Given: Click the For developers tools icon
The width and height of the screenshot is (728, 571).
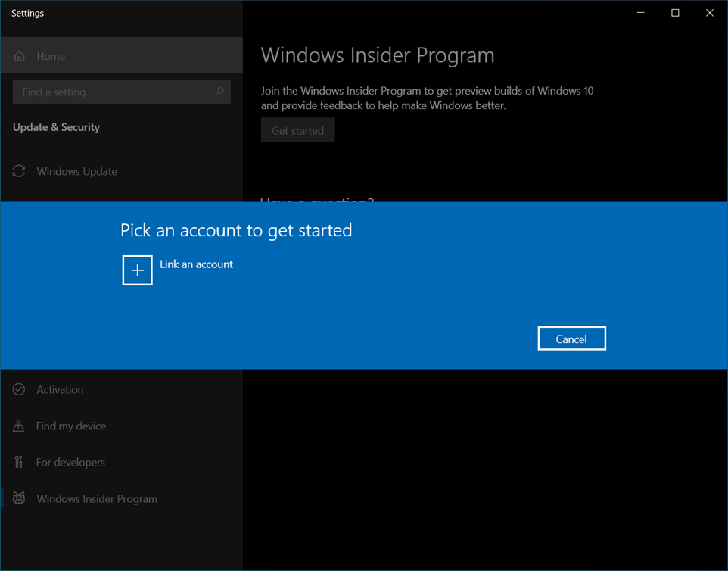Looking at the screenshot, I should 19,463.
